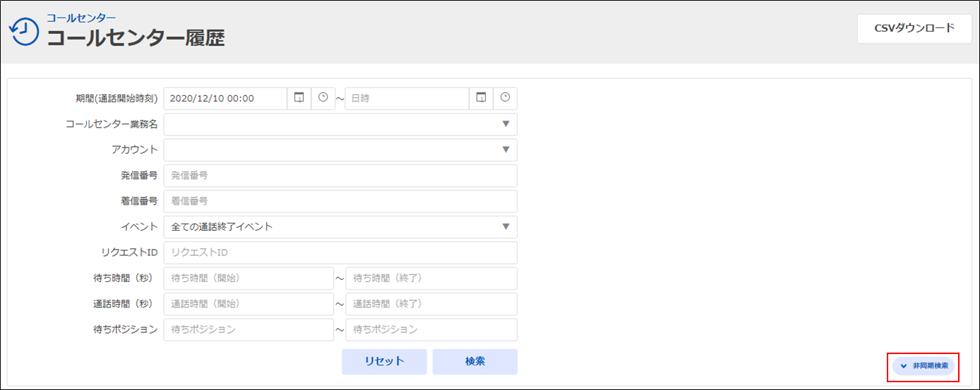Click the 検索 button
The height and width of the screenshot is (390, 980).
pyautogui.click(x=475, y=362)
